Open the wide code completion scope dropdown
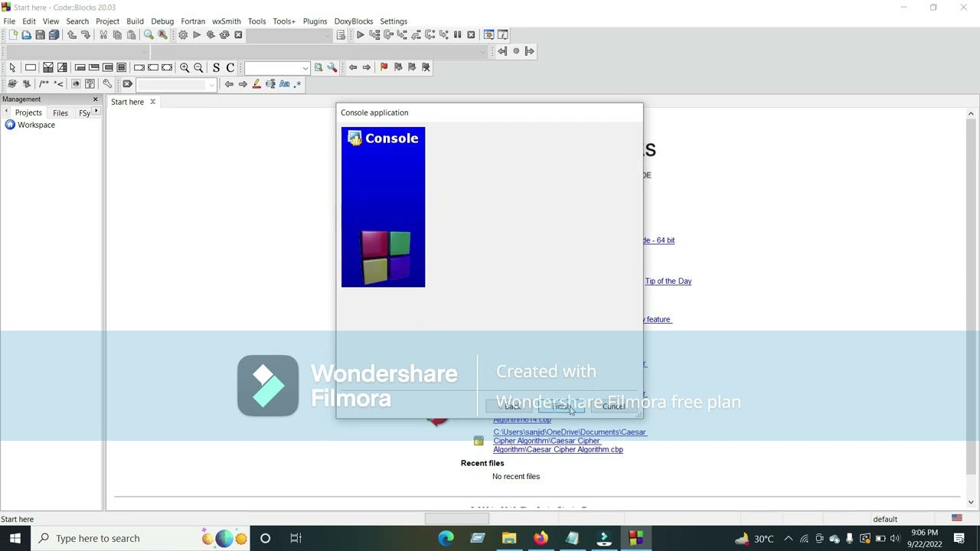 click(x=318, y=51)
